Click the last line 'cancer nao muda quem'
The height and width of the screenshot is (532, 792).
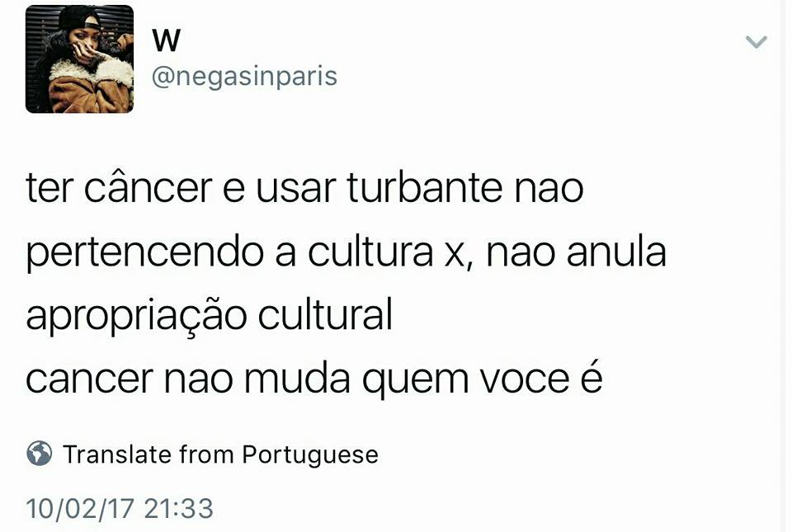(x=314, y=379)
